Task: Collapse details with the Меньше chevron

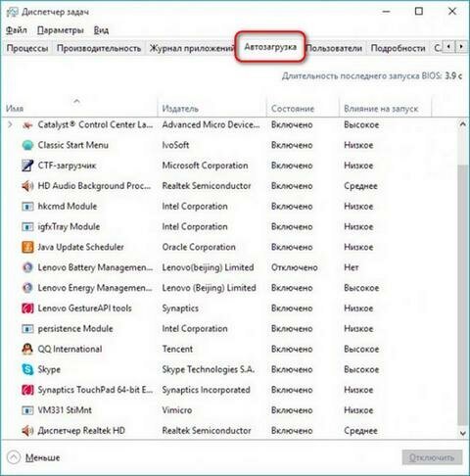Action: 14,457
